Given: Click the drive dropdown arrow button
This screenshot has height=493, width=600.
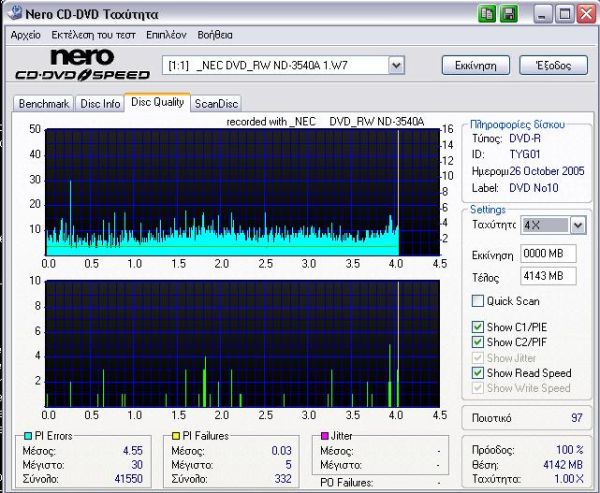Looking at the screenshot, I should 396,65.
